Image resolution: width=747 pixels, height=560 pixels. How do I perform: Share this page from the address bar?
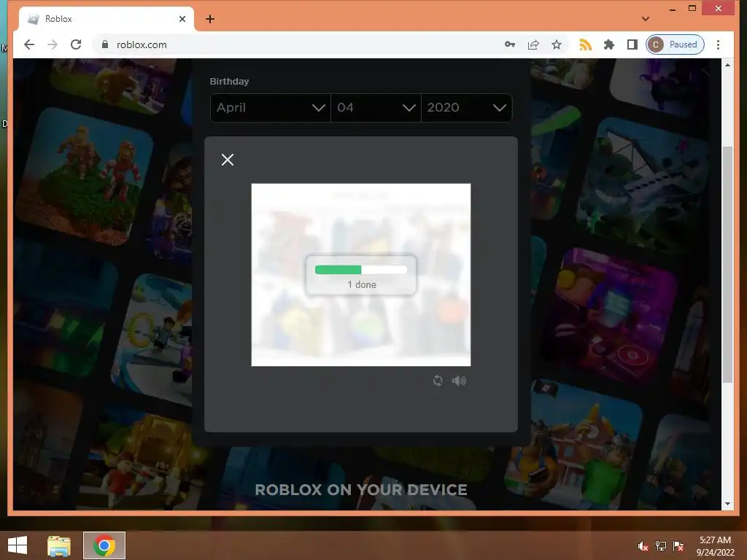pos(533,44)
